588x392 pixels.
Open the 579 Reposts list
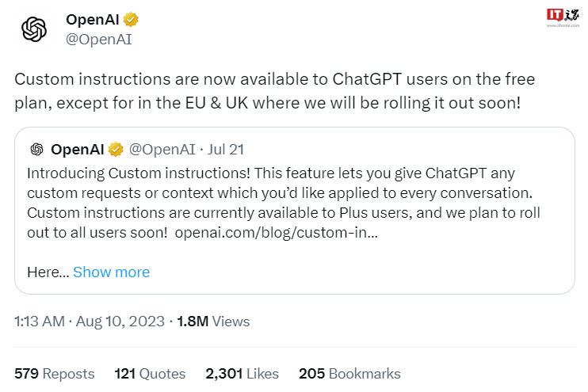tap(55, 373)
